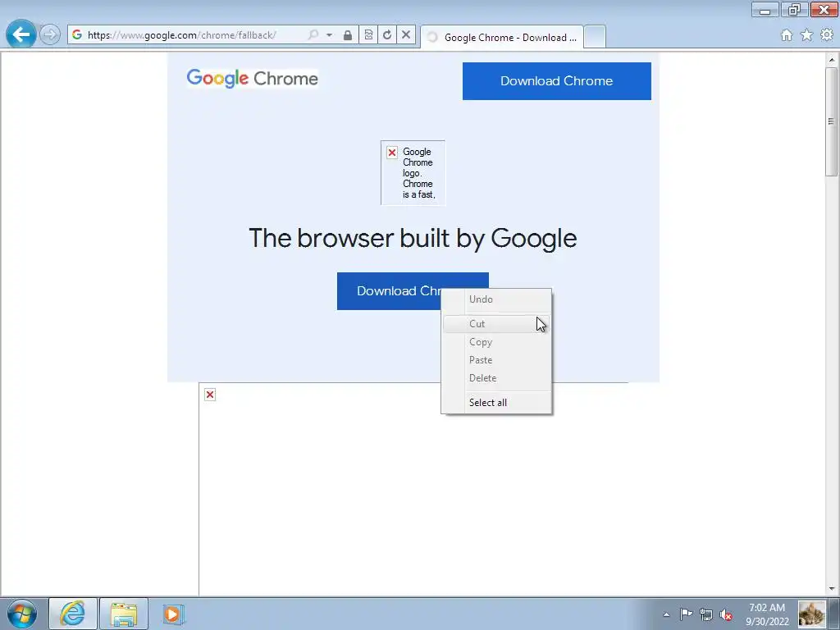The width and height of the screenshot is (840, 630).
Task: Open Favorites star icon
Action: pos(806,35)
